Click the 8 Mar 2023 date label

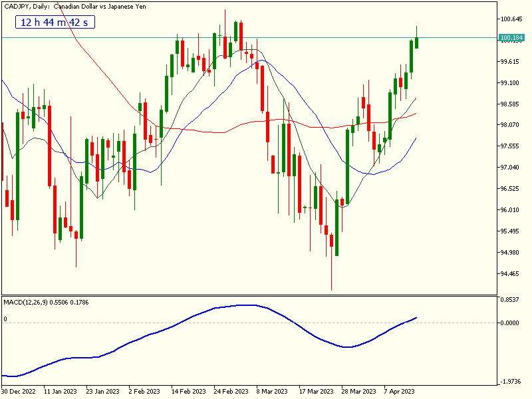coord(273,391)
